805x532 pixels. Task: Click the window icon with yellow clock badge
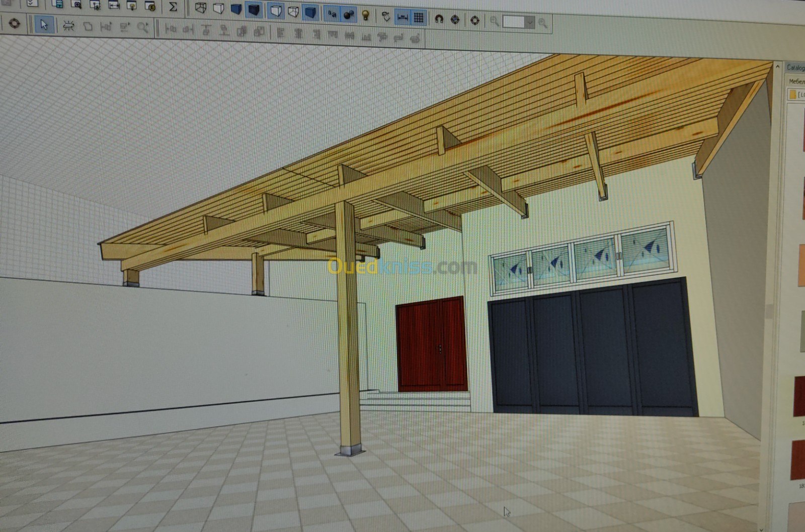[150, 6]
